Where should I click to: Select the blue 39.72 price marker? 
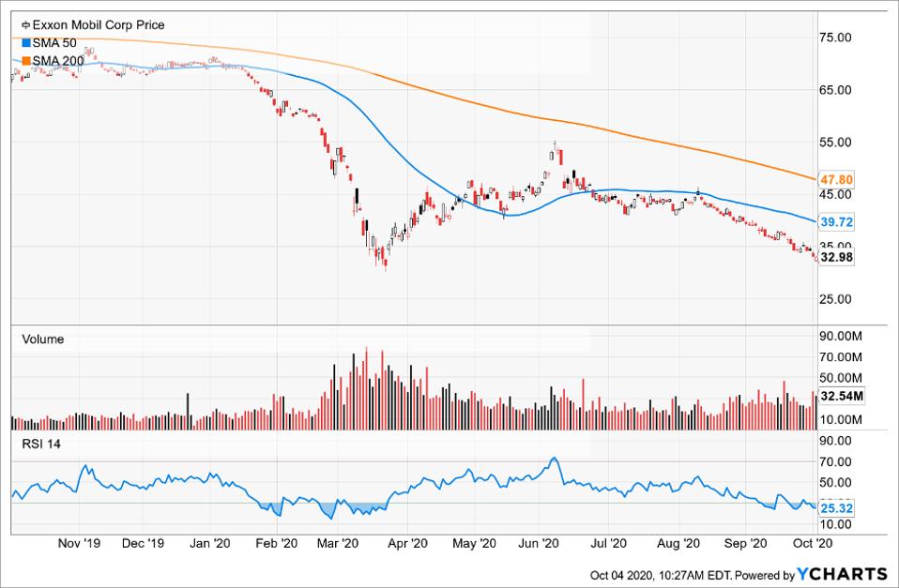(836, 223)
